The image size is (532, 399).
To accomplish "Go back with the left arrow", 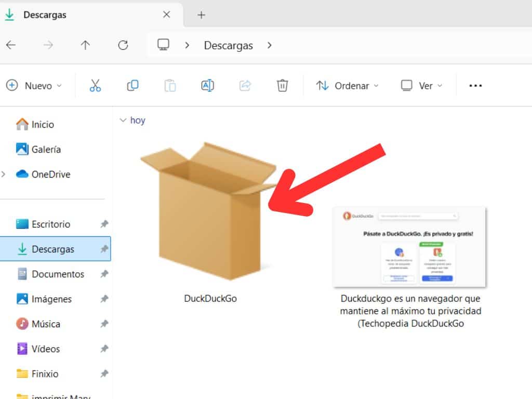I will pos(11,45).
